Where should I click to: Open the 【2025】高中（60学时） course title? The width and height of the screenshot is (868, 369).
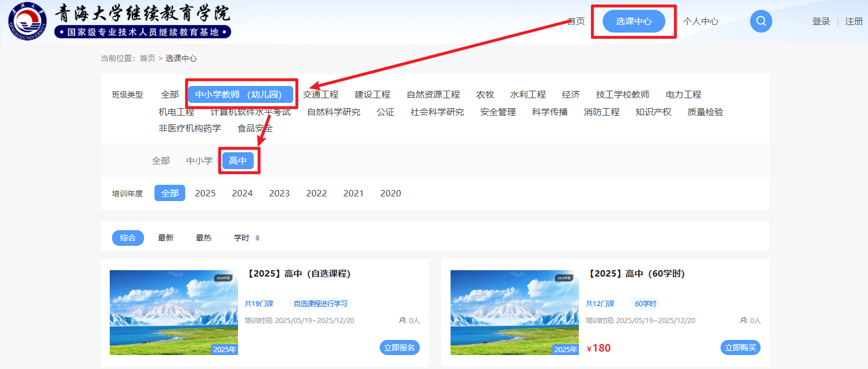636,274
